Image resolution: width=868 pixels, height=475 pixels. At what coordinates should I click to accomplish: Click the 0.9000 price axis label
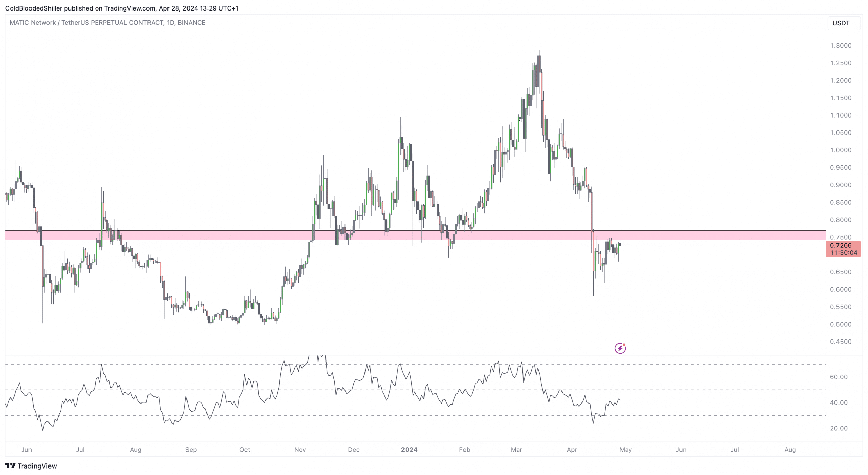pos(841,185)
